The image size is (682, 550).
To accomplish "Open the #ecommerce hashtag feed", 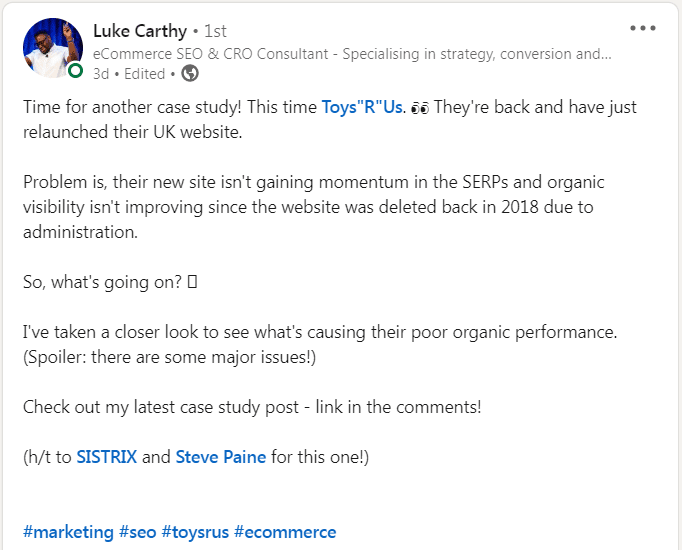I will (x=285, y=532).
